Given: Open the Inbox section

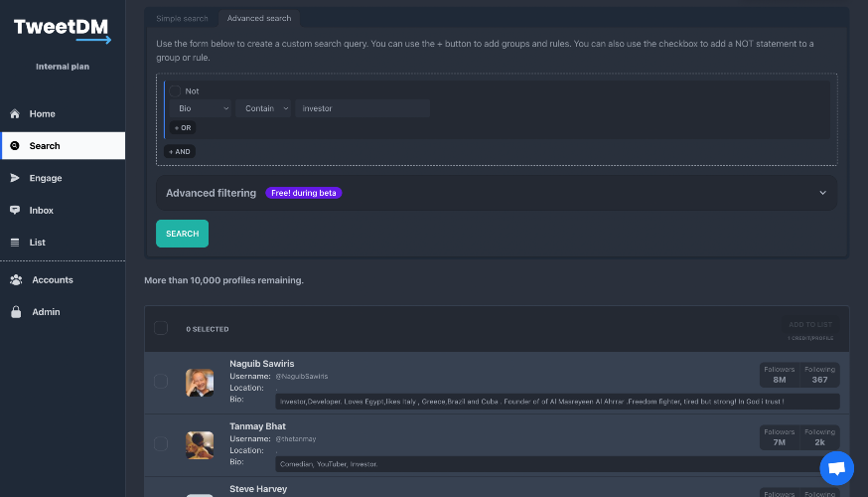Looking at the screenshot, I should click(63, 210).
